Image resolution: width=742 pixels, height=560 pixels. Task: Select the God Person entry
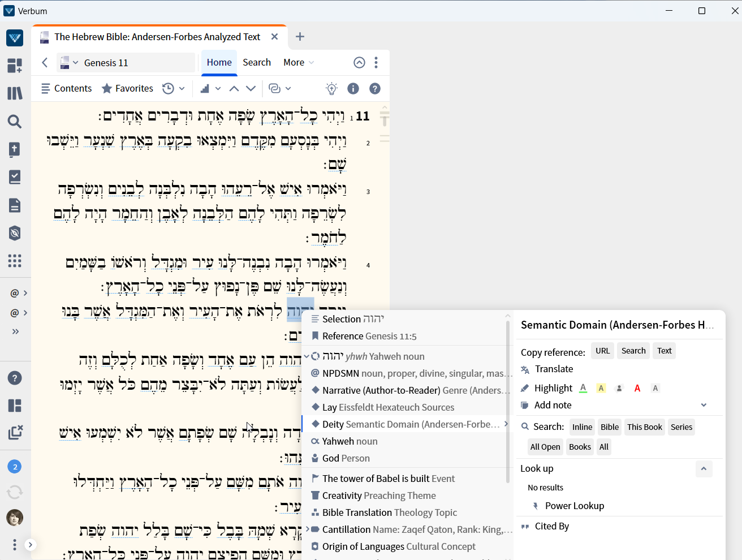(x=407, y=458)
